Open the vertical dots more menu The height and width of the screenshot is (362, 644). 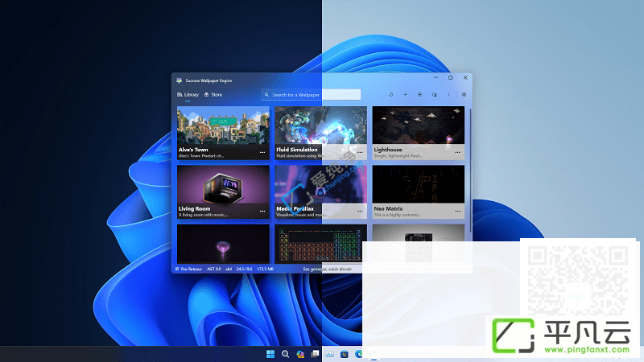(x=448, y=95)
